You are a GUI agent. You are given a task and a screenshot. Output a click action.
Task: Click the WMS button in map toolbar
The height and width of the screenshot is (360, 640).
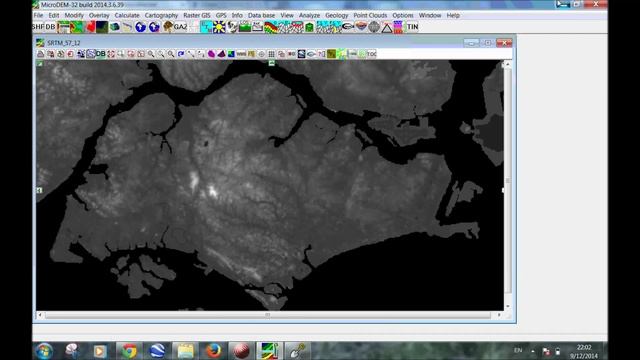pos(241,54)
